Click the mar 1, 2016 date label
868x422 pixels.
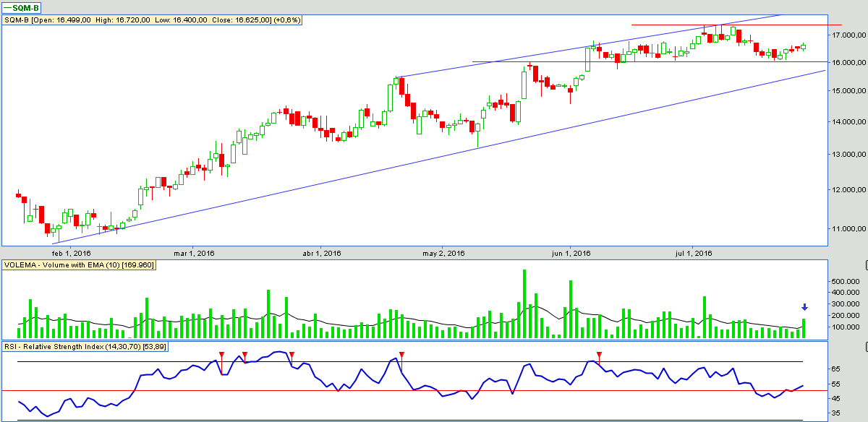(x=194, y=253)
